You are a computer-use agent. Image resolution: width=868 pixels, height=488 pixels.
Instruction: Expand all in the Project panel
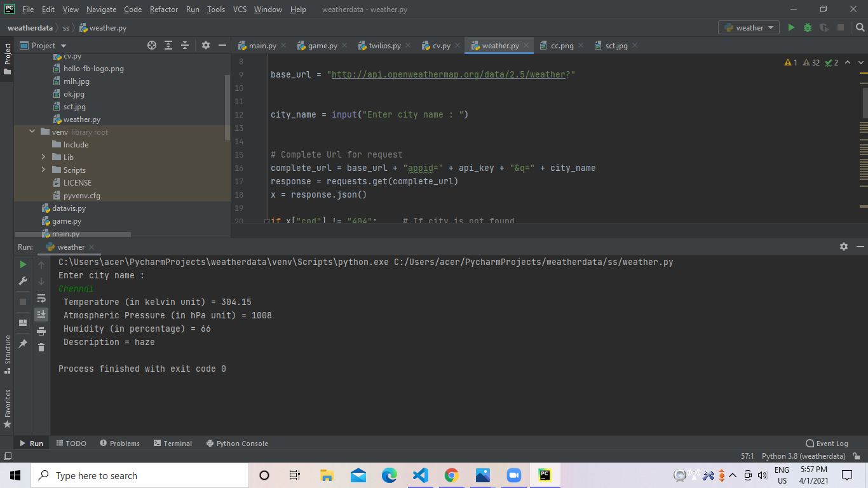[168, 45]
